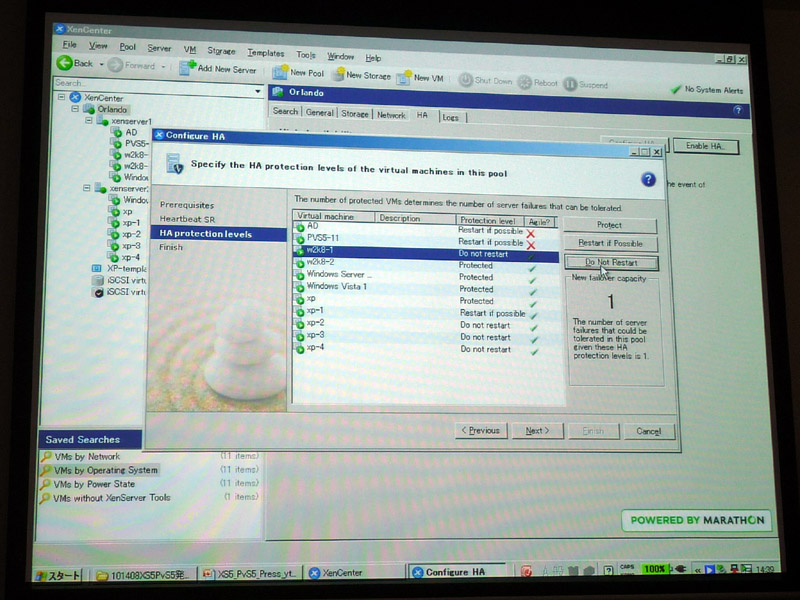Click the first iSCSI virtual storage icon
Screen dimensions: 800x600
point(97,280)
